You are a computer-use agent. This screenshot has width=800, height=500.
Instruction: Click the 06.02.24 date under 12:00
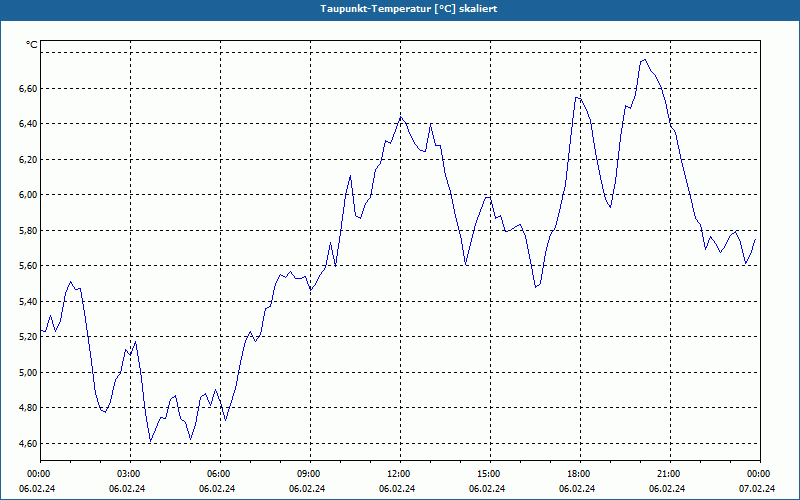coord(397,488)
